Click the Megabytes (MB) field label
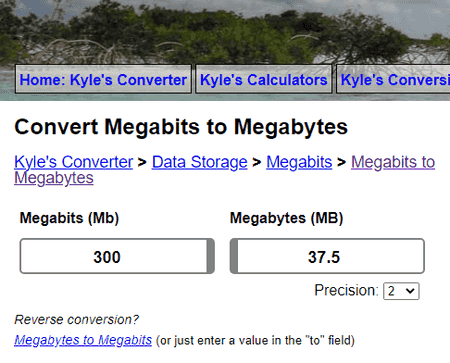This screenshot has width=450, height=363. point(287,218)
